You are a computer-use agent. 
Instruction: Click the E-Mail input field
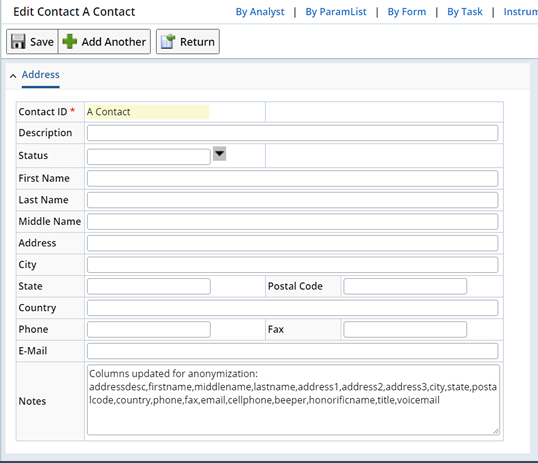(x=292, y=351)
